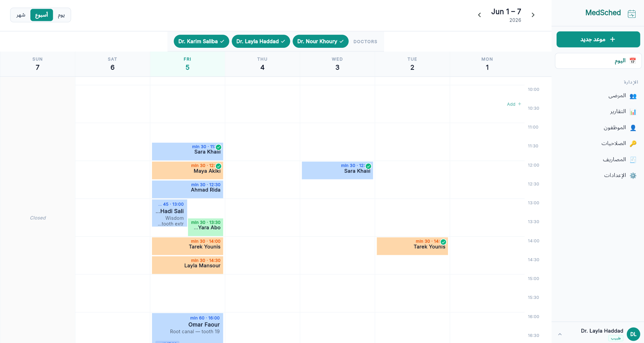The height and width of the screenshot is (343, 644).
Task: Click the expenses (المصاريف) receipt icon
Action: [633, 160]
